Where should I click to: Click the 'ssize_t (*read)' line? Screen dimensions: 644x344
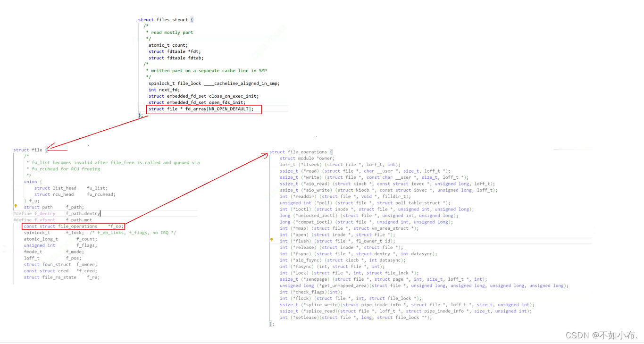[x=365, y=171]
